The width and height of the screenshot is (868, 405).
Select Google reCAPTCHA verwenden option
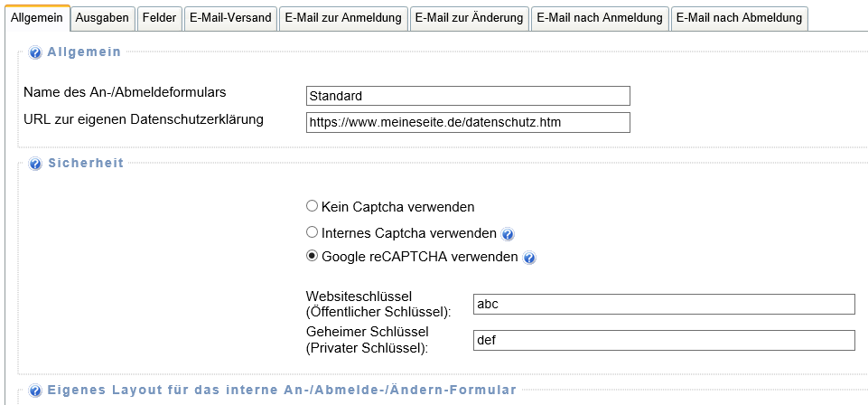tap(313, 257)
